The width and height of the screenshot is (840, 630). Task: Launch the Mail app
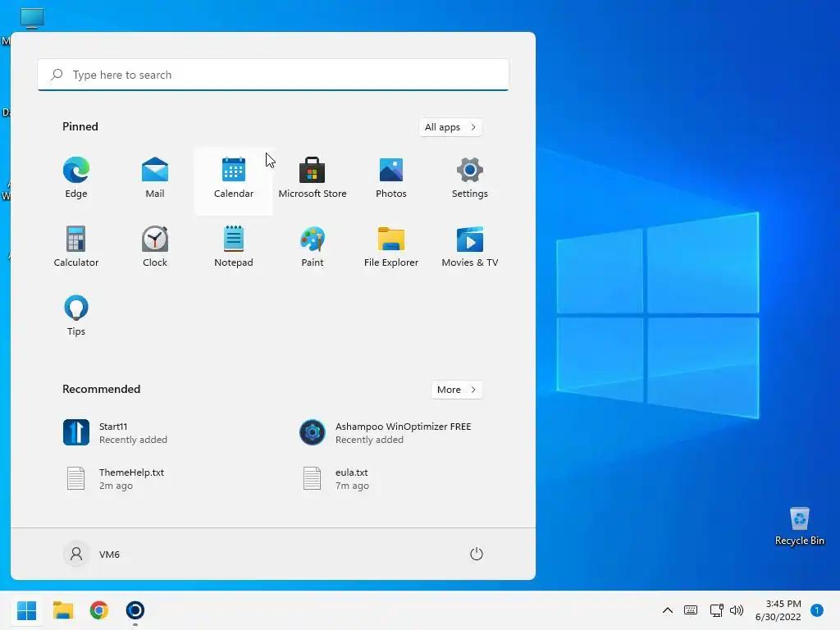[x=155, y=178]
